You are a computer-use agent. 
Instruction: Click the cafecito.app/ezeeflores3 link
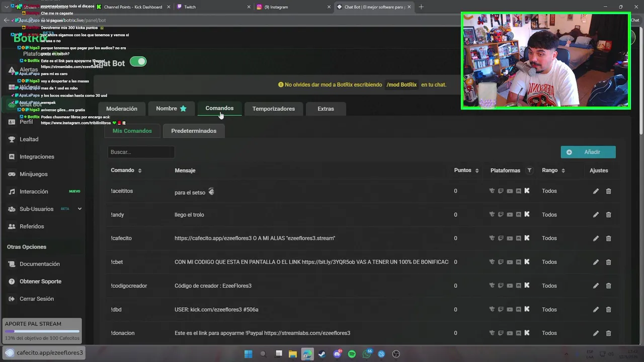pyautogui.click(x=50, y=352)
